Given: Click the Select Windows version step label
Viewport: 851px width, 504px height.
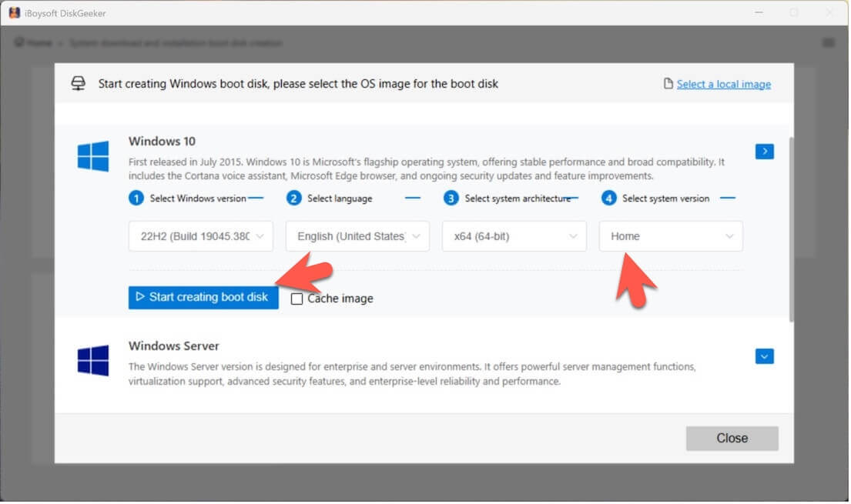Looking at the screenshot, I should point(198,199).
